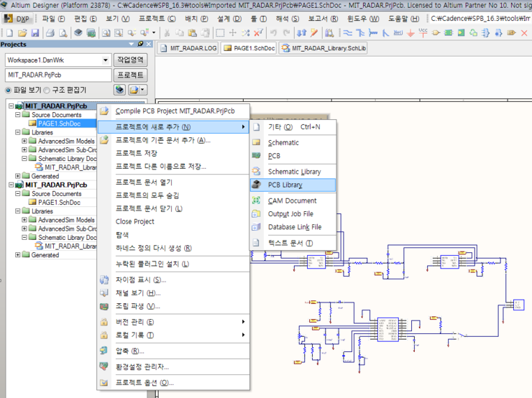Viewport: 532px width, 398px height.
Task: Click the Print toolbar icon
Action: [x=50, y=33]
